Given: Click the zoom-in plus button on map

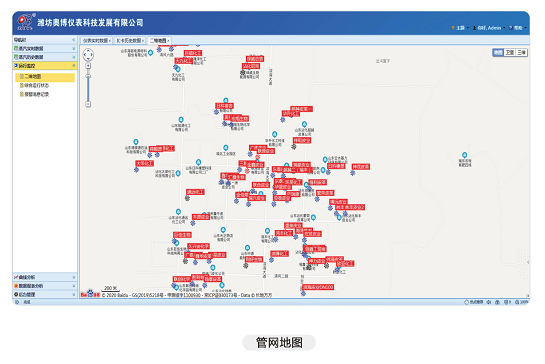Looking at the screenshot, I should click(88, 66).
